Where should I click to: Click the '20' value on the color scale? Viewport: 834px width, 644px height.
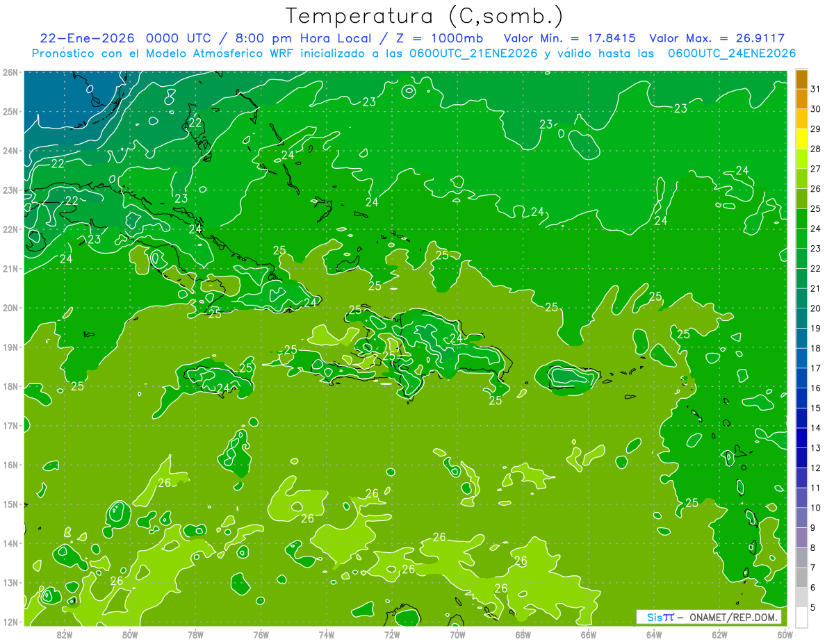coord(815,308)
